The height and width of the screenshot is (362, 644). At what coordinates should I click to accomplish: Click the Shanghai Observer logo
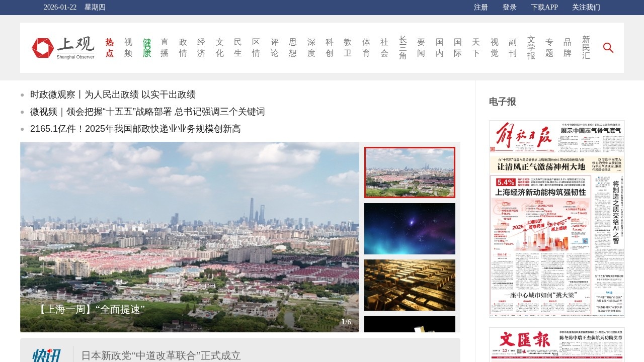tap(63, 48)
